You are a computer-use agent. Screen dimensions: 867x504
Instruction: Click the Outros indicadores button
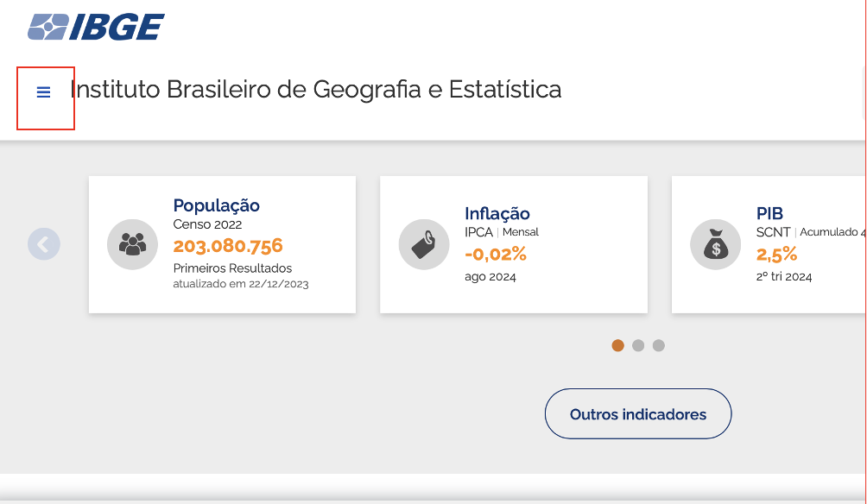[x=637, y=414]
